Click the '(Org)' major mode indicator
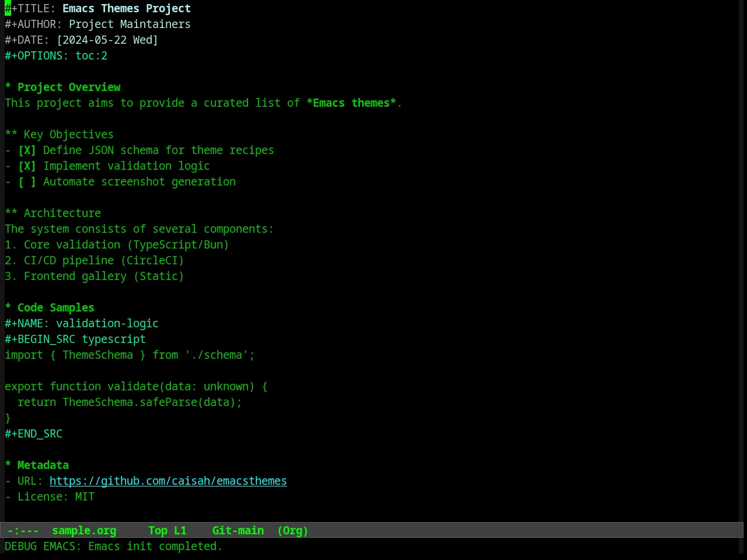 coord(293,531)
